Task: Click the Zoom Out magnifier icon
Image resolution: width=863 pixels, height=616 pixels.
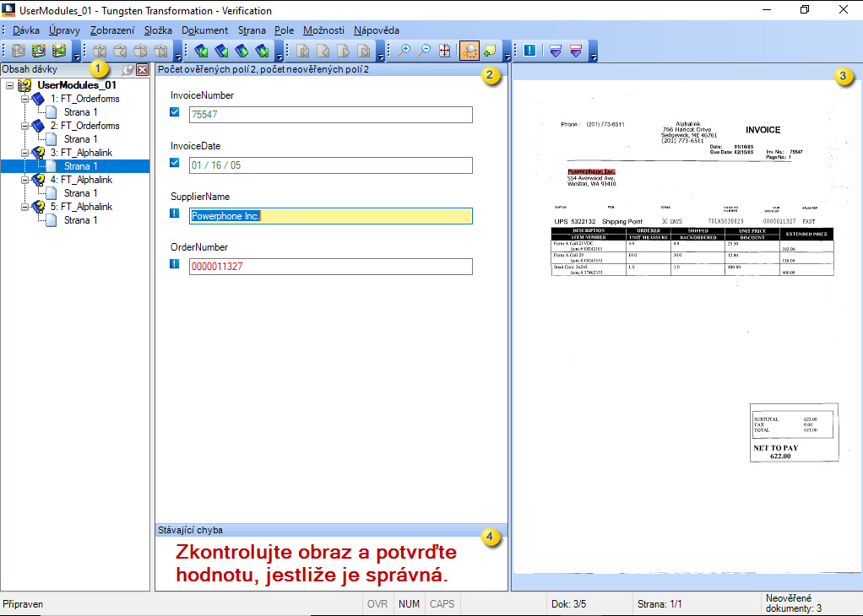Action: [x=426, y=51]
